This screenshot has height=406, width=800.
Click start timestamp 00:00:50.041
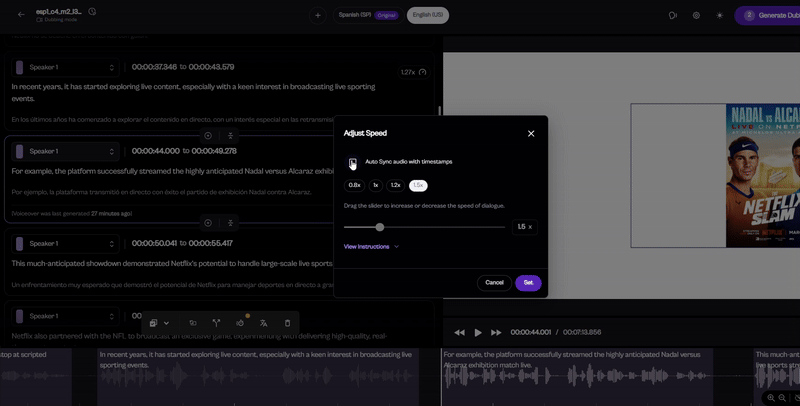(x=154, y=243)
